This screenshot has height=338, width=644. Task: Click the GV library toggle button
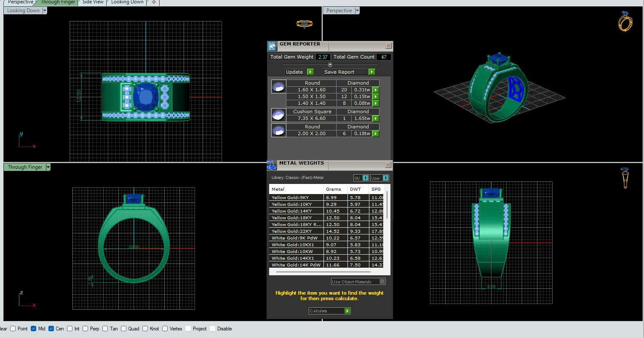click(x=365, y=178)
